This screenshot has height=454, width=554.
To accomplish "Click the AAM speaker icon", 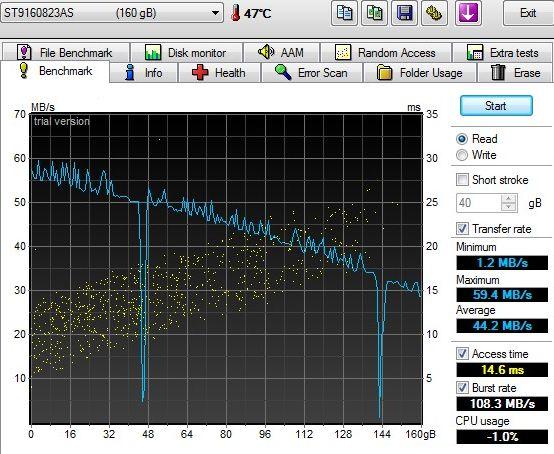I will point(266,52).
